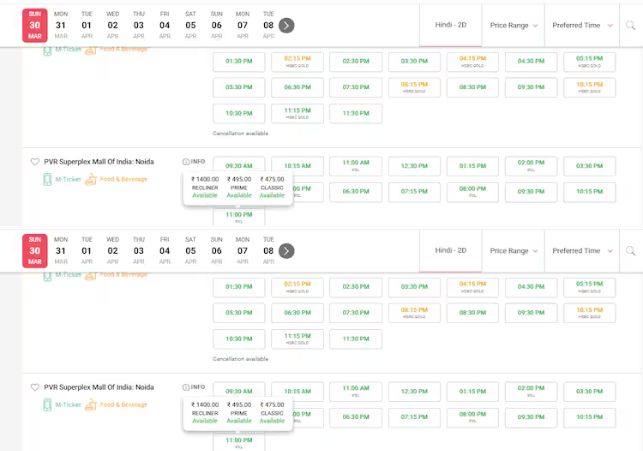The height and width of the screenshot is (451, 643).
Task: Book the 02:30 PM showtime in lower panel
Action: pyautogui.click(x=356, y=287)
